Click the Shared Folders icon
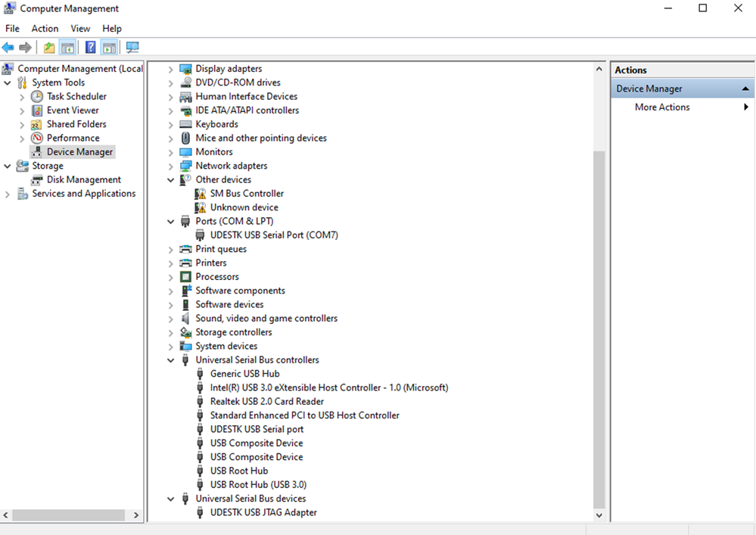The width and height of the screenshot is (756, 535). [x=36, y=124]
